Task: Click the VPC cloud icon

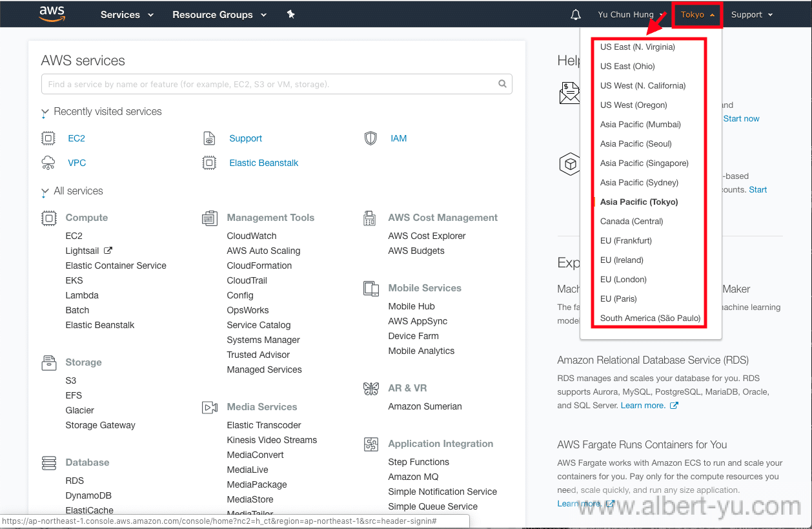Action: [x=48, y=163]
